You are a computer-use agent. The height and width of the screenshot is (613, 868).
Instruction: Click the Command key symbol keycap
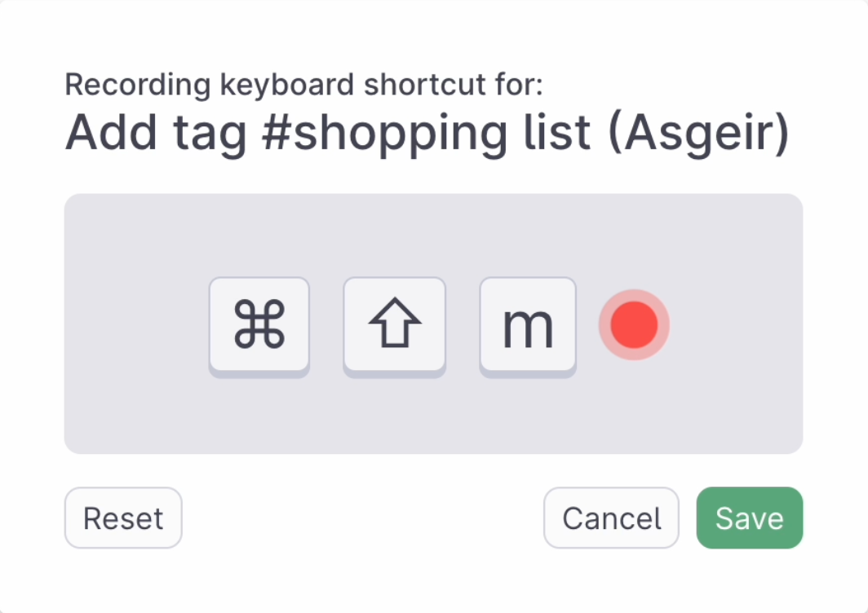coord(259,326)
